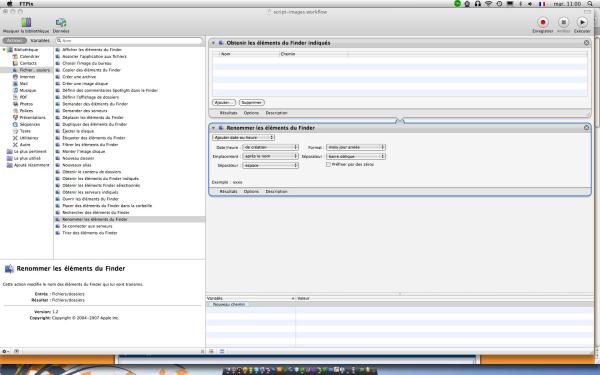Remove the Obtenir les éléments du Finder indiqués action from the workflow
Screen dimensions: 600x375
pos(586,43)
